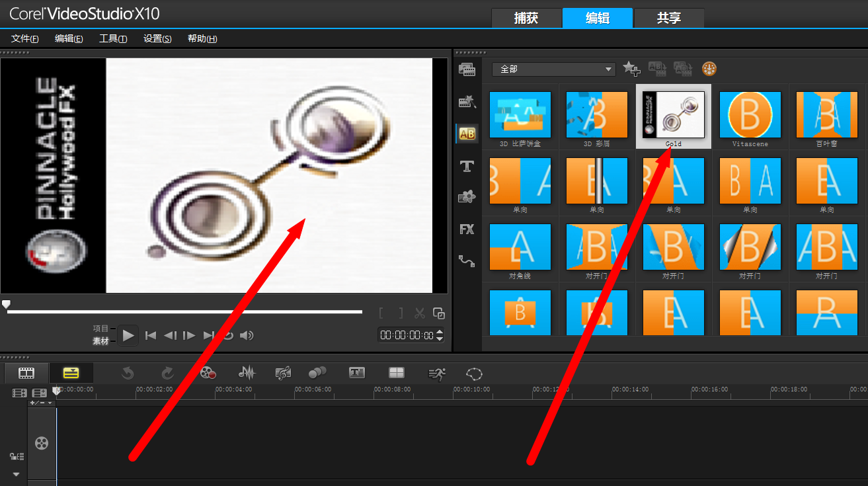
Task: Open the Sound Mixer waveform icon
Action: click(x=247, y=373)
